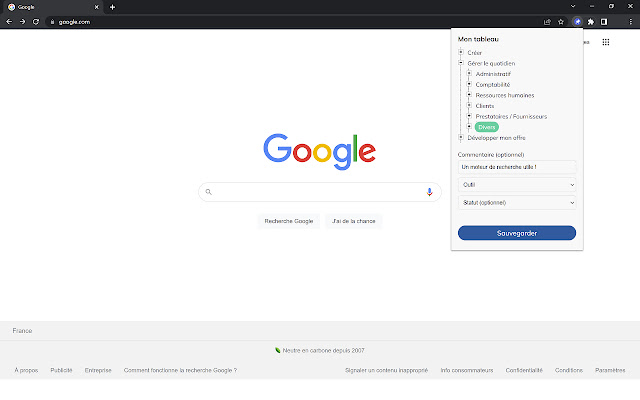This screenshot has width=640, height=400.
Task: Open the tab search chevron in title bar
Action: [573, 6]
